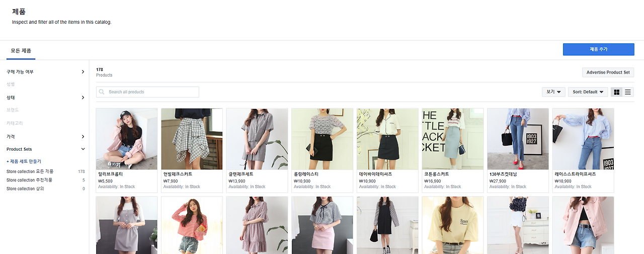Expand the 구매 가능 여부 filter
Screen dimensions: 644x254
pyautogui.click(x=83, y=72)
